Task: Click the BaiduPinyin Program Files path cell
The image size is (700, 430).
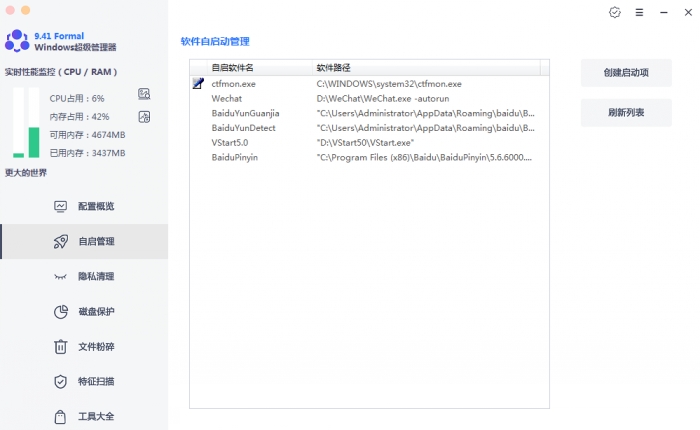Action: pos(424,157)
